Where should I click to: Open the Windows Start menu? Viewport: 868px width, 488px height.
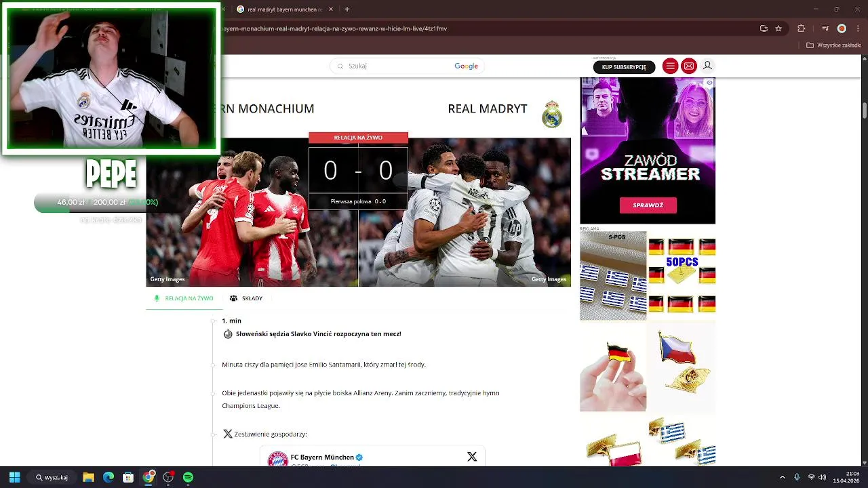click(14, 477)
